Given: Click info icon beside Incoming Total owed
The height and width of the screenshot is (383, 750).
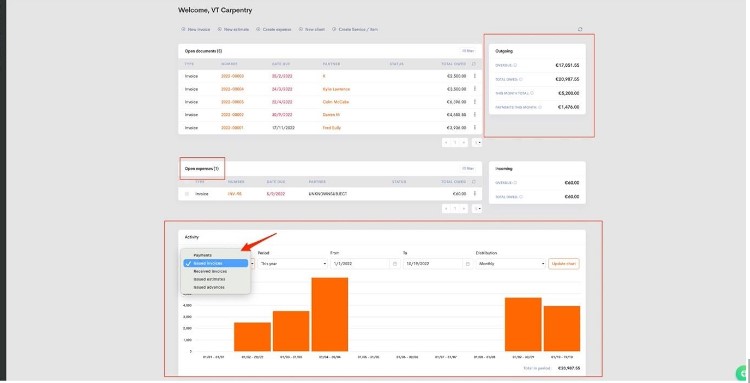Looking at the screenshot, I should [521, 197].
